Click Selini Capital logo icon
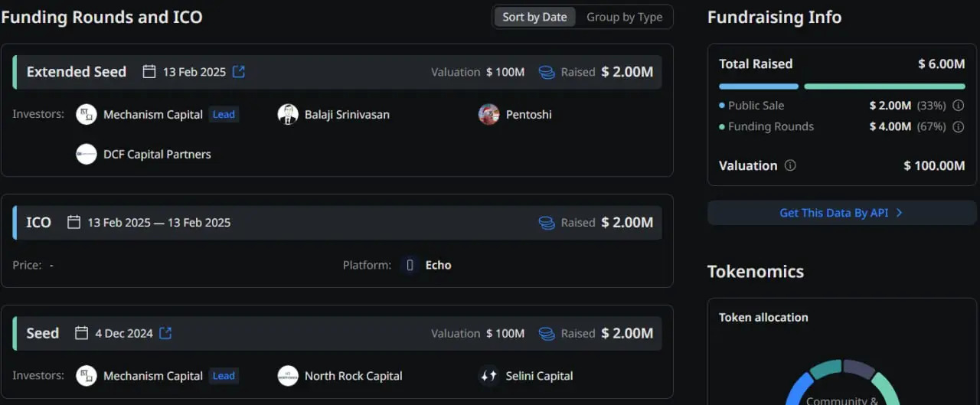Viewport: 980px width, 405px height. pyautogui.click(x=488, y=376)
